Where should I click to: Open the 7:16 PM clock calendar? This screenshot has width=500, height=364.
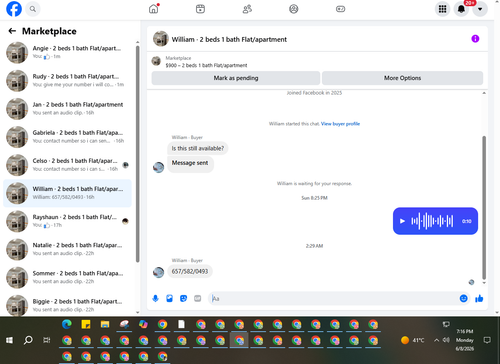coord(465,340)
